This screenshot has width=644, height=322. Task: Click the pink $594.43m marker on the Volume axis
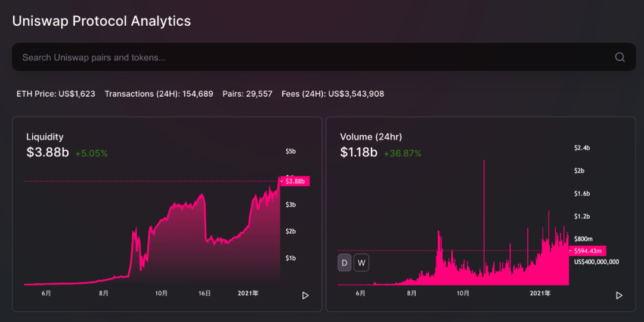(x=587, y=250)
